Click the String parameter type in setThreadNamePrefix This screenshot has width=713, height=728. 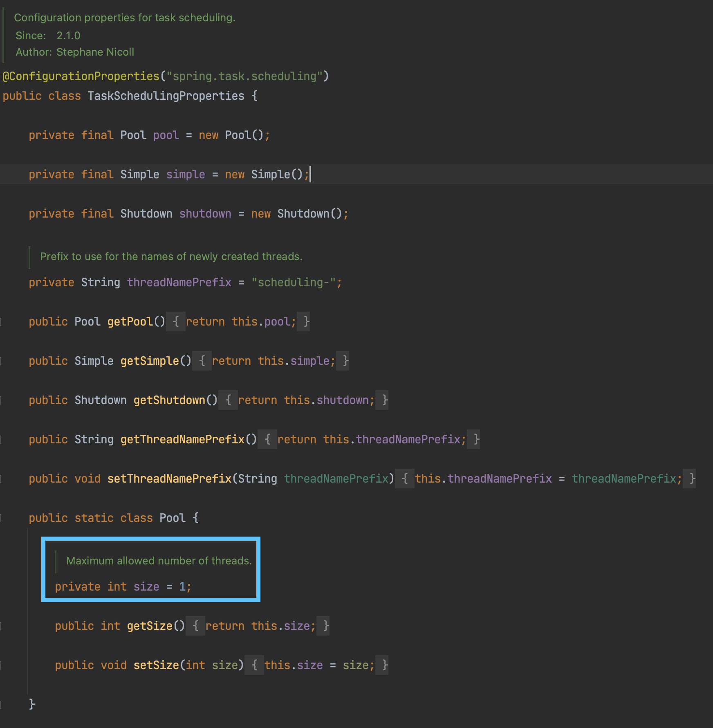click(258, 479)
